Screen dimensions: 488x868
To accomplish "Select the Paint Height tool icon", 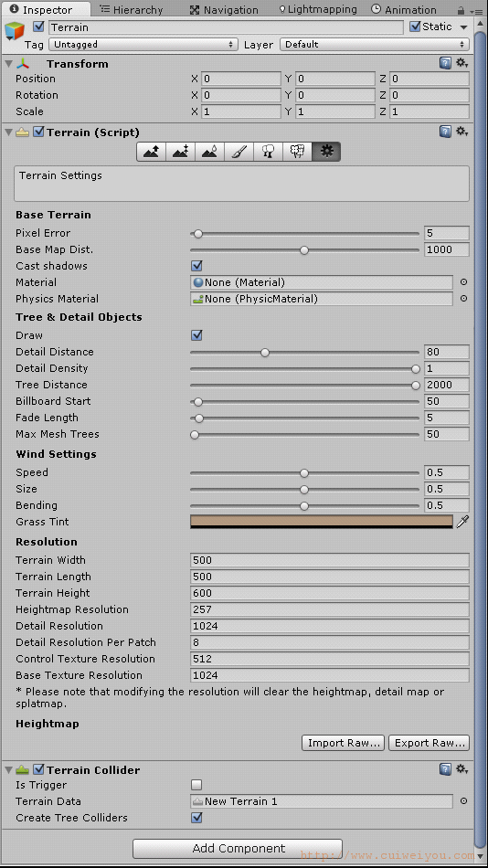I will point(181,152).
